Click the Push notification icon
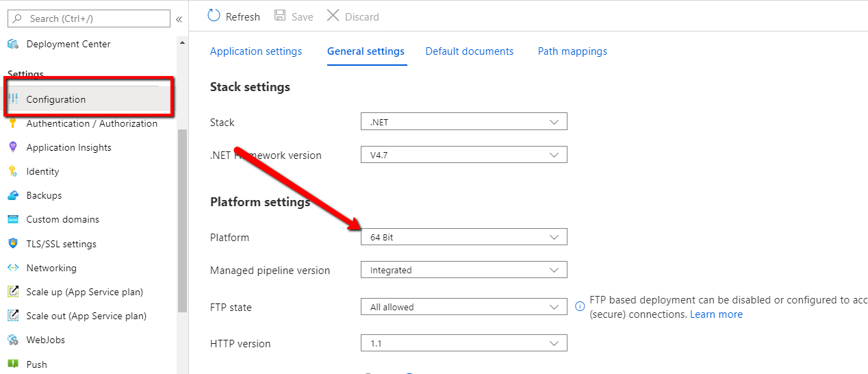This screenshot has width=868, height=374. [12, 364]
